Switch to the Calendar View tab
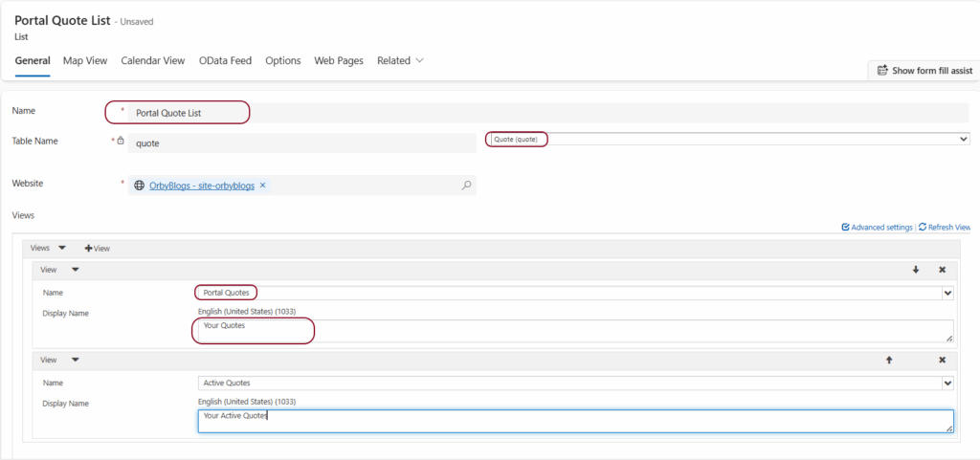This screenshot has width=980, height=460. (153, 60)
